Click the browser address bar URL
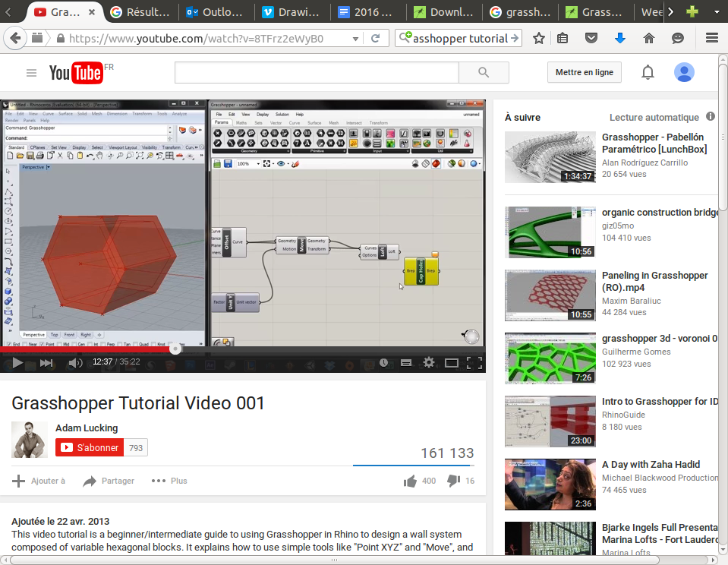 (196, 39)
